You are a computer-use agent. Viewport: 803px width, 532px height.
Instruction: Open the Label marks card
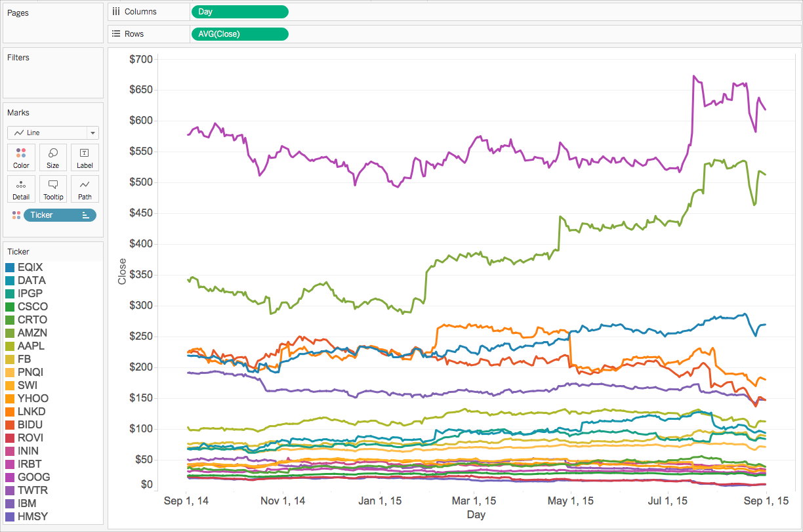(x=85, y=158)
